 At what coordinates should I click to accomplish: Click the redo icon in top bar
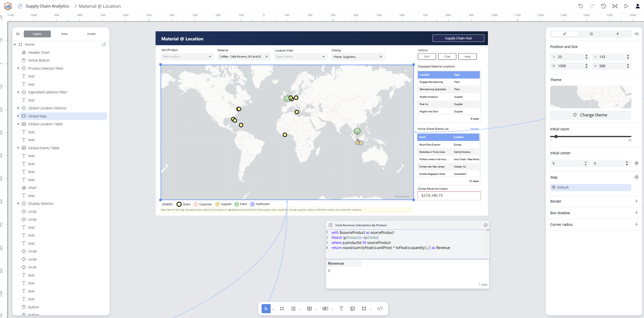[592, 6]
